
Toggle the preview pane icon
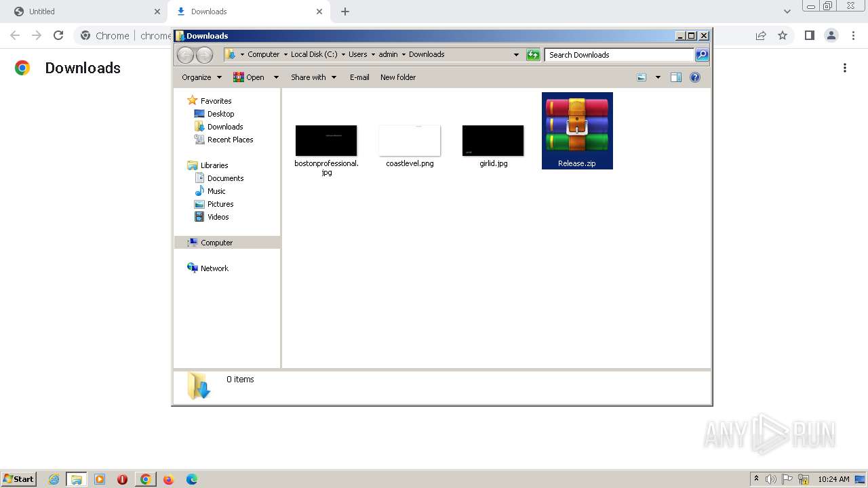click(x=676, y=77)
